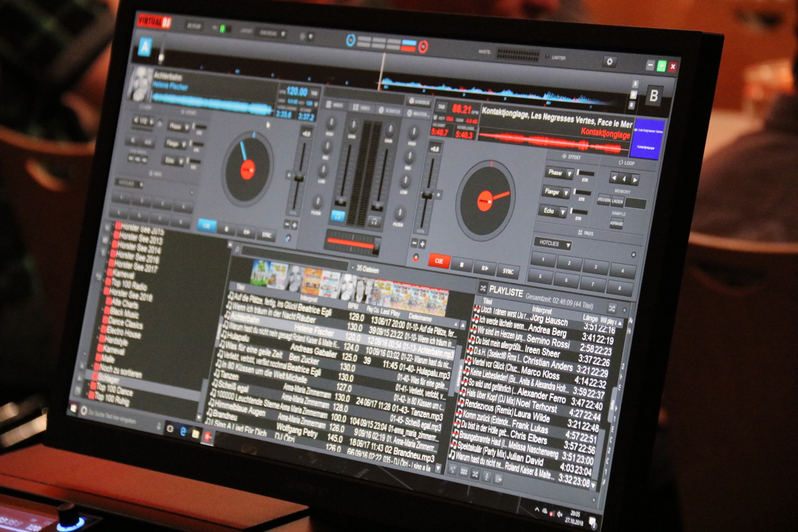
Task: Click deck A blue CUE button
Action: click(207, 226)
